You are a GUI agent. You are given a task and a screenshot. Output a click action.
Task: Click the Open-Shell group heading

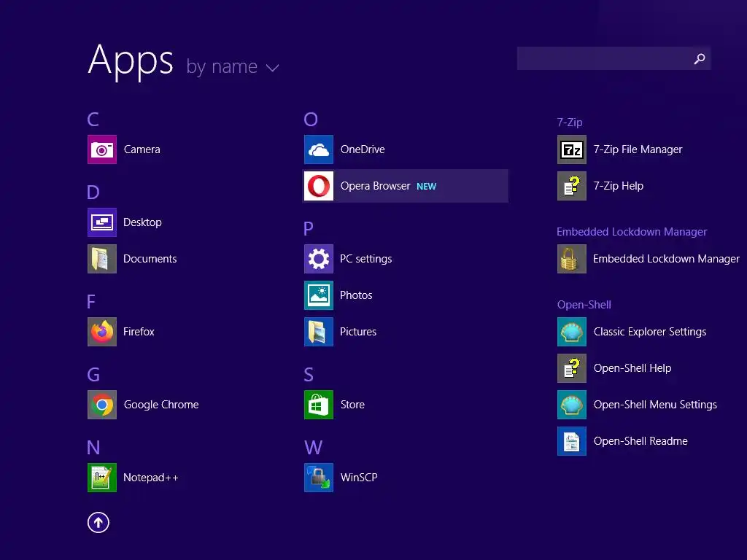tap(584, 305)
